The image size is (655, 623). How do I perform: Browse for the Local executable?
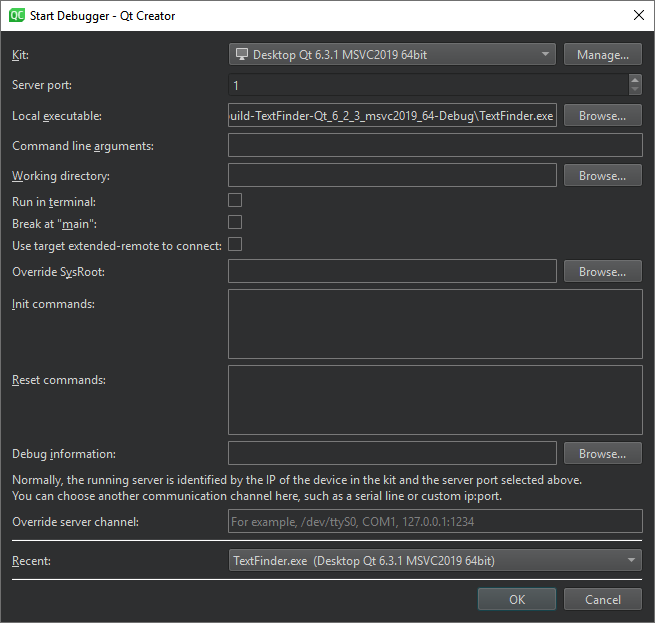[602, 116]
